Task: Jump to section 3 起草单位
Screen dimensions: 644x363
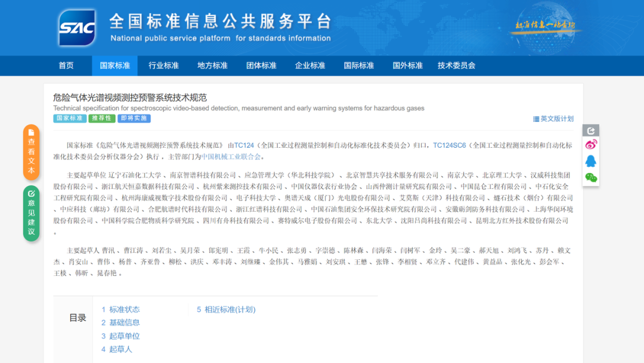Action: coord(120,336)
